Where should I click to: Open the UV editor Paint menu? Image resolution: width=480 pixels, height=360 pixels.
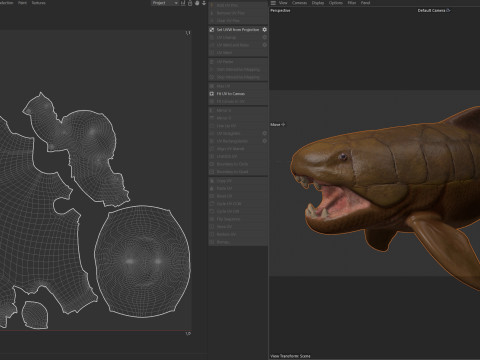(x=22, y=3)
